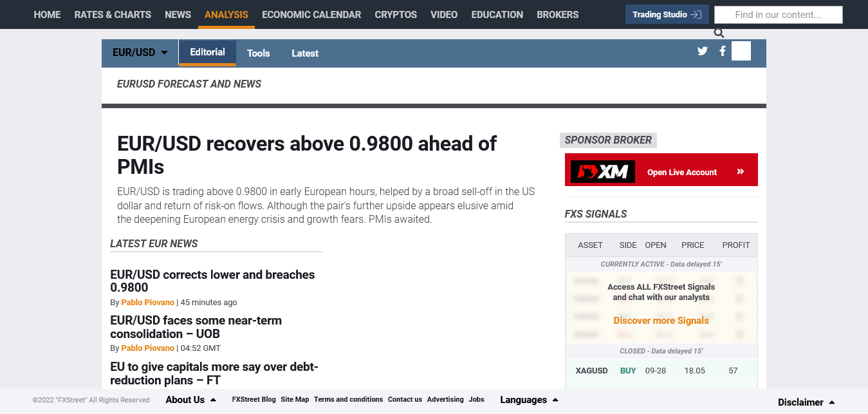The image size is (868, 414).
Task: Click the double chevron on XM banner
Action: (x=741, y=172)
